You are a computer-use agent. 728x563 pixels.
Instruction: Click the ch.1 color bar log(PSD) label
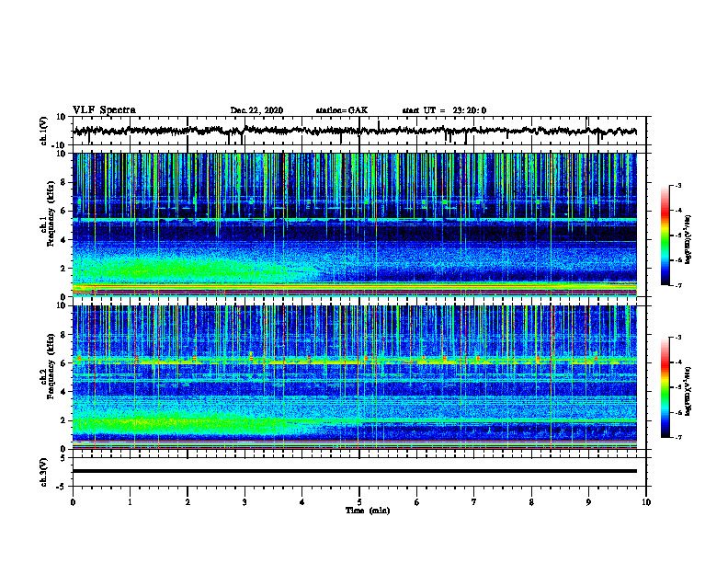[688, 240]
